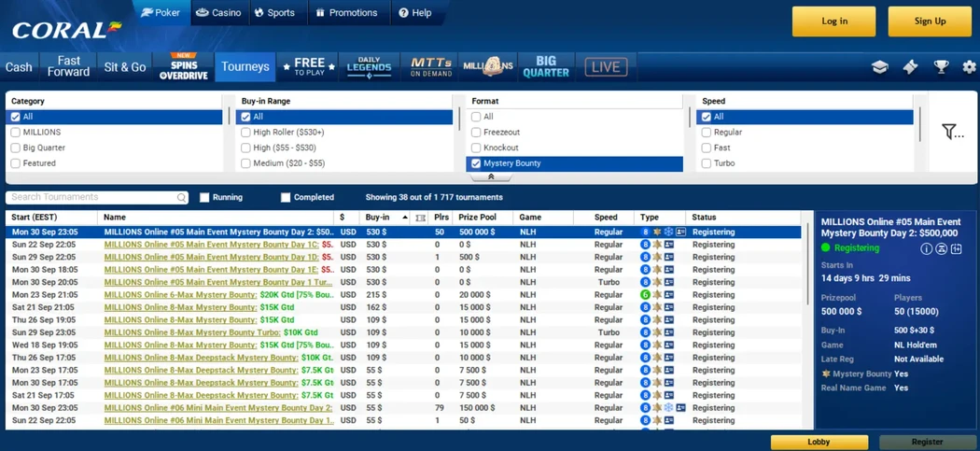Click the mystery bounty star in the Day 1D row
Image resolution: width=980 pixels, height=451 pixels.
click(657, 257)
